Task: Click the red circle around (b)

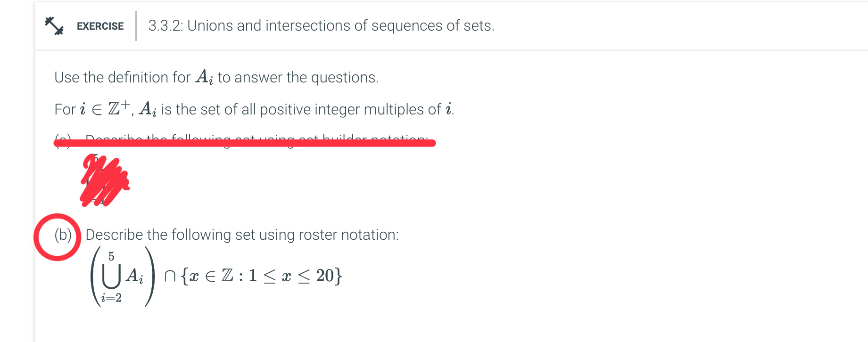Action: pos(58,237)
